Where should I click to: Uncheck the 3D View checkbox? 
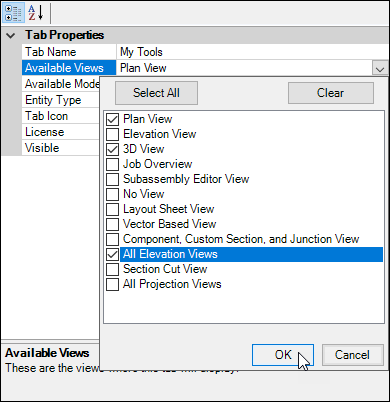click(112, 149)
